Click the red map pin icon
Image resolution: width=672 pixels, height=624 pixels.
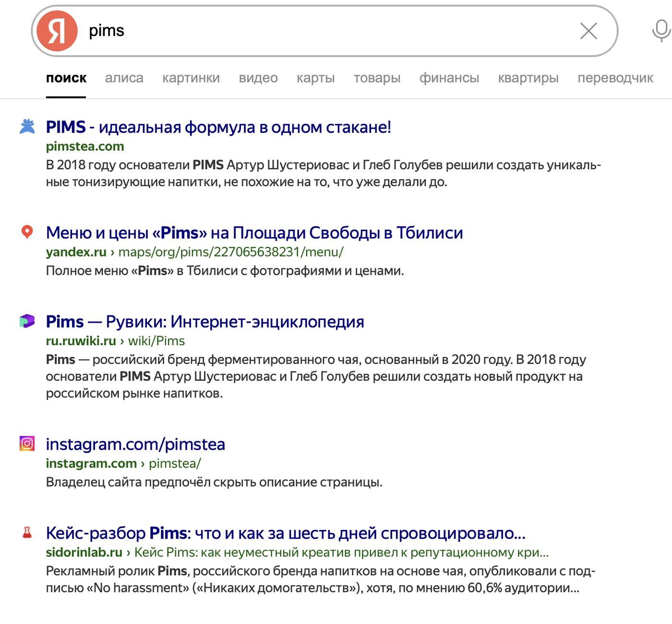[x=27, y=232]
